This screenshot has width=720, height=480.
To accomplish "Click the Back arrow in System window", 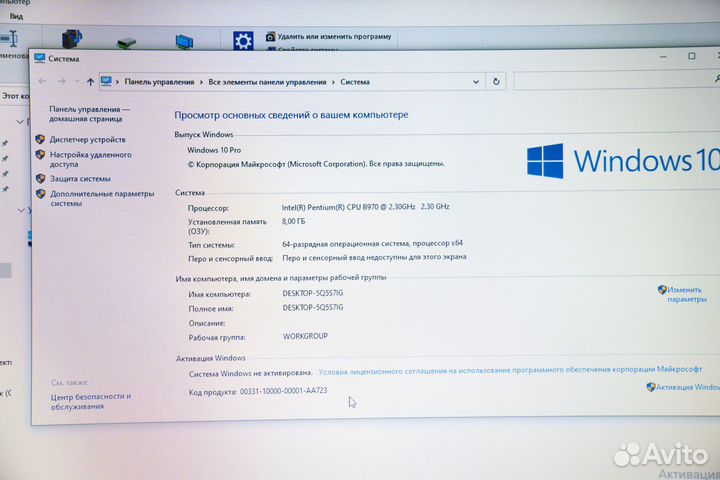I will coord(42,81).
